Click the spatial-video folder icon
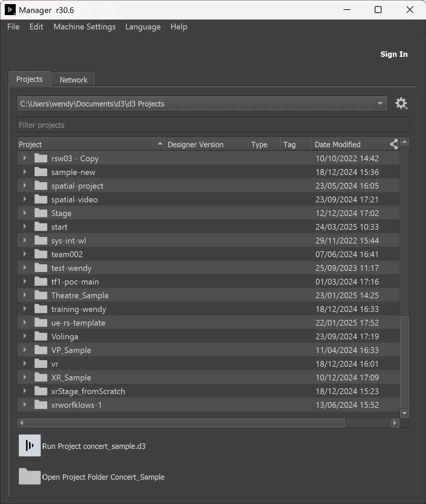 [41, 199]
